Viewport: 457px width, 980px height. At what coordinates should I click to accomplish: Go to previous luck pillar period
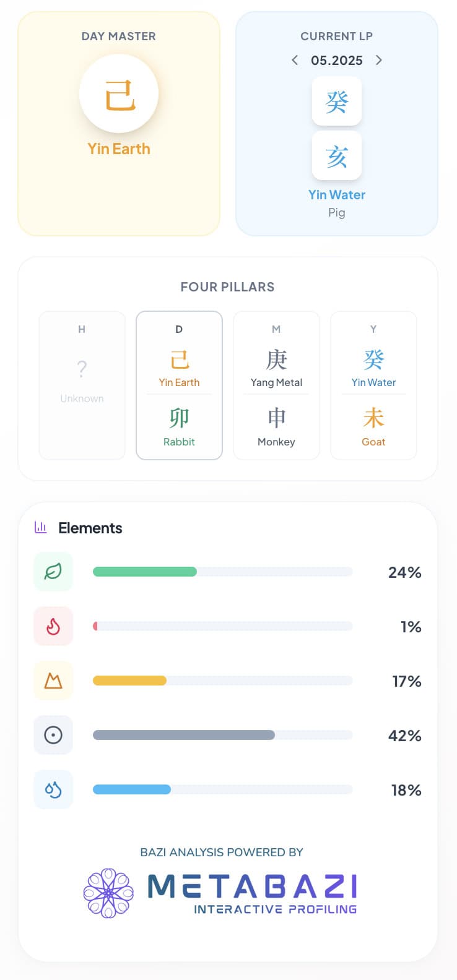(x=295, y=60)
